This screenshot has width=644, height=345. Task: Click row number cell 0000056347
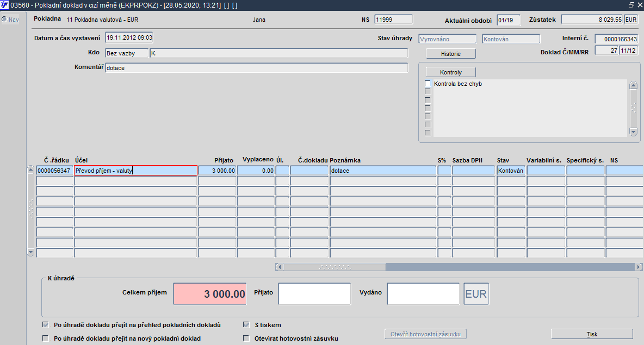point(54,171)
